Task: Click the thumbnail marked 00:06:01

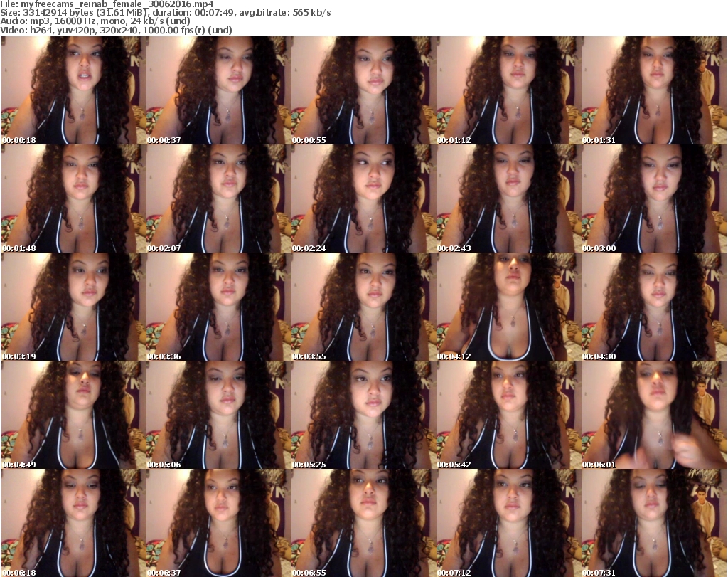Action: click(653, 415)
